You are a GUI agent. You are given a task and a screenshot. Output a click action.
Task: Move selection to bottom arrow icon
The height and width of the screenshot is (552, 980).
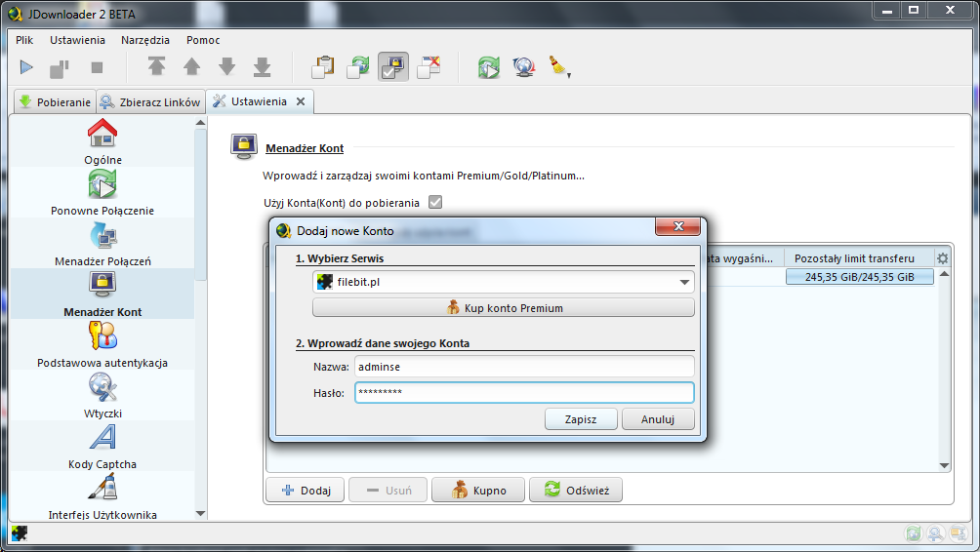tap(262, 67)
